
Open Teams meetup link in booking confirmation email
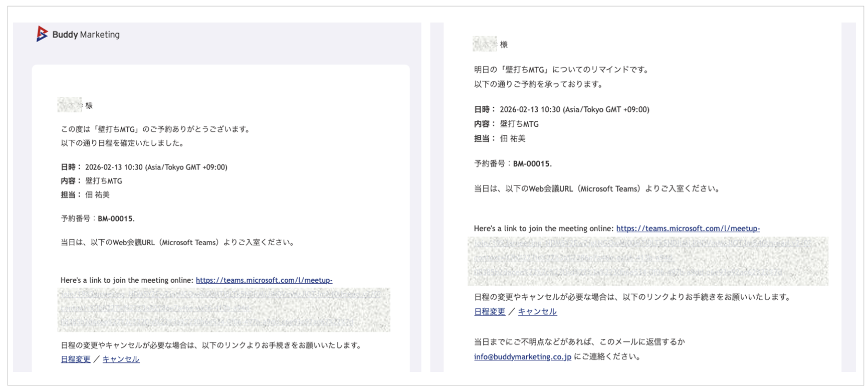point(264,280)
